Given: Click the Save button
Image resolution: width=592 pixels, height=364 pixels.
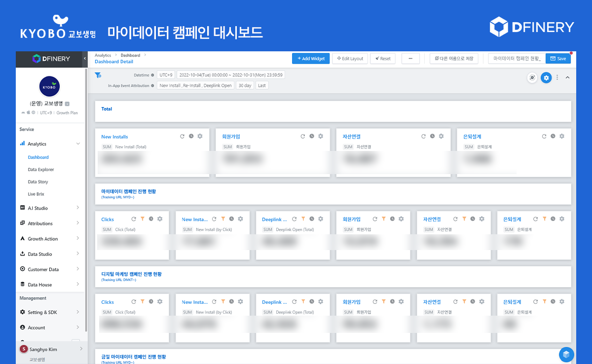Looking at the screenshot, I should tap(558, 58).
